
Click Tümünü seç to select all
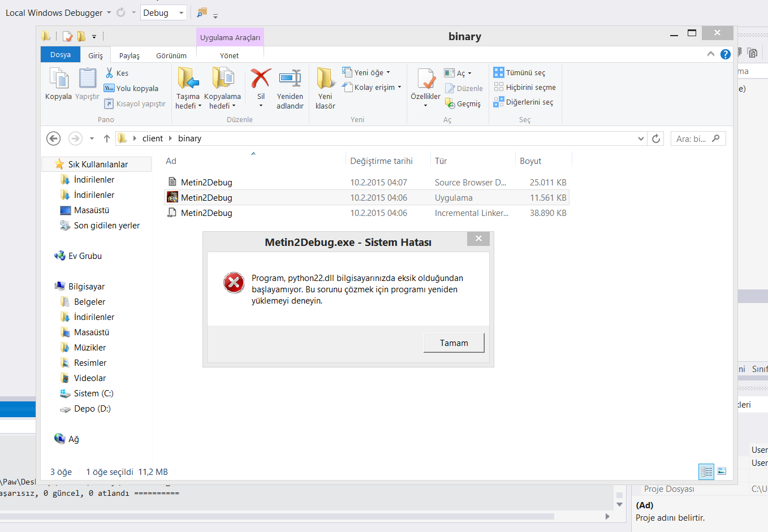(520, 72)
